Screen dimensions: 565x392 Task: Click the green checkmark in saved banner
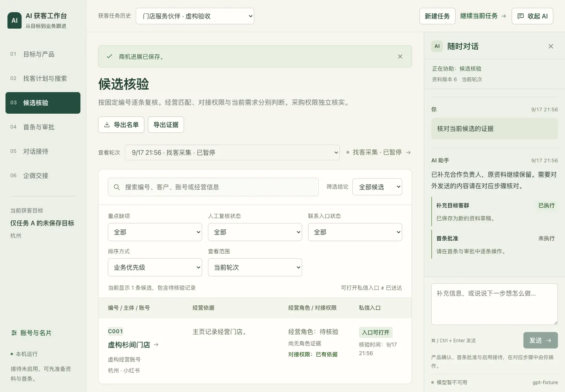(109, 56)
